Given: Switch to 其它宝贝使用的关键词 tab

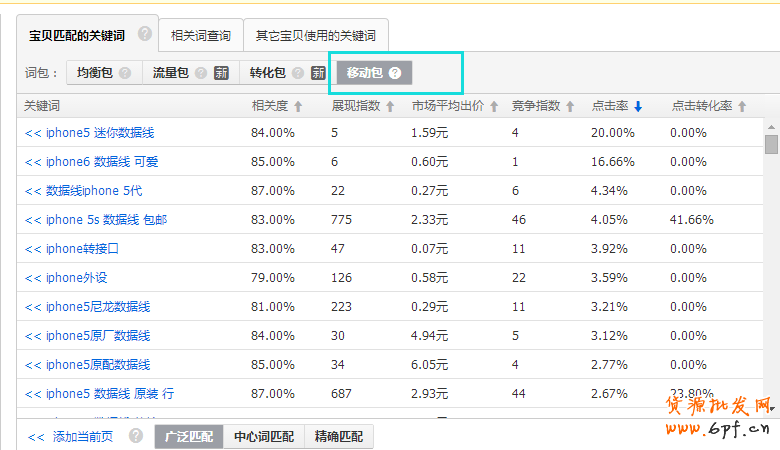Looking at the screenshot, I should (315, 36).
